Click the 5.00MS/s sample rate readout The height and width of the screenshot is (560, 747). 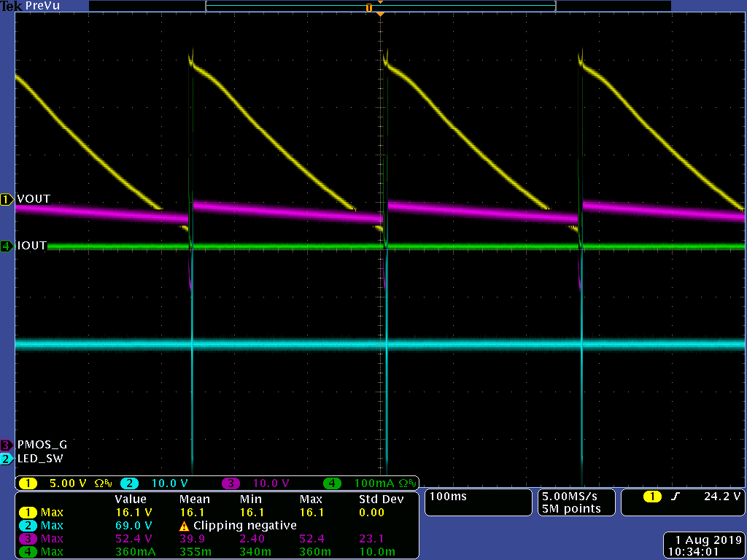570,496
